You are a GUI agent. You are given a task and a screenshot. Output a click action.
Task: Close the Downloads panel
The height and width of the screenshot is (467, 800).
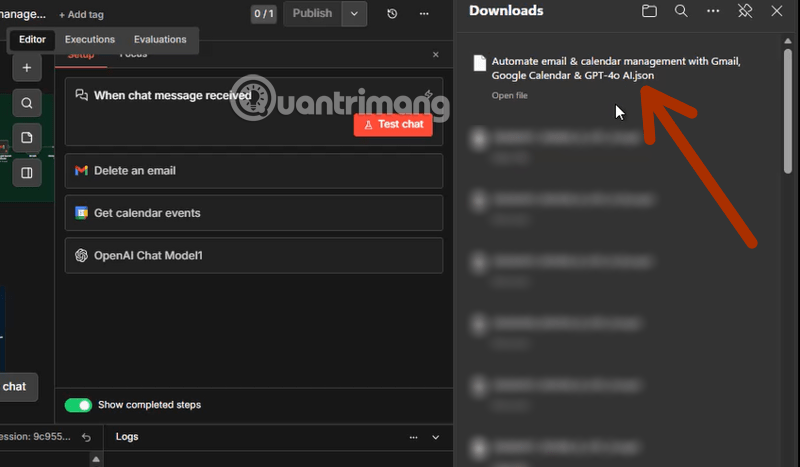pyautogui.click(x=777, y=11)
